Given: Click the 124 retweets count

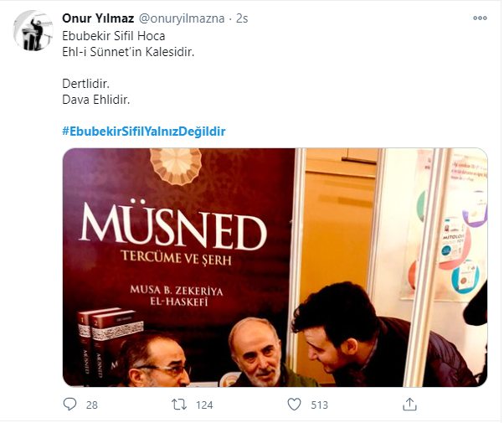Looking at the screenshot, I should pyautogui.click(x=203, y=405).
